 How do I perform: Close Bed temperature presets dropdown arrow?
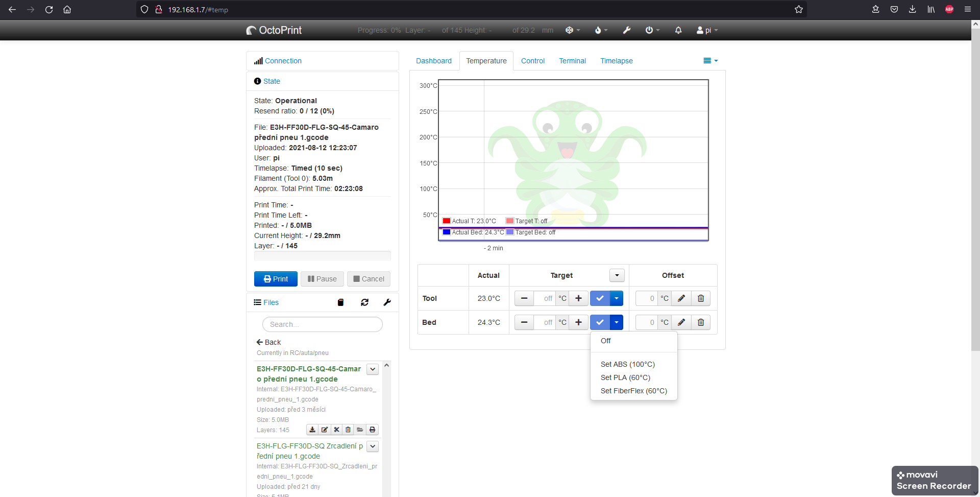point(617,322)
